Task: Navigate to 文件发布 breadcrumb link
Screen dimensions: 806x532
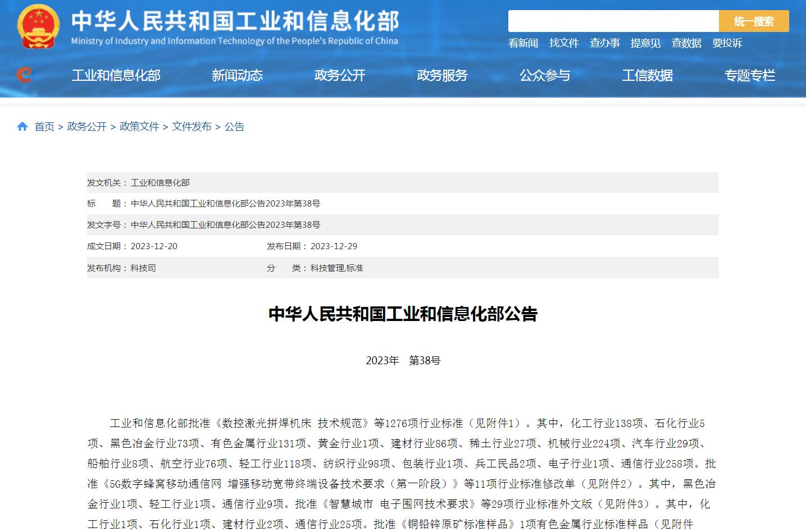Action: [192, 127]
